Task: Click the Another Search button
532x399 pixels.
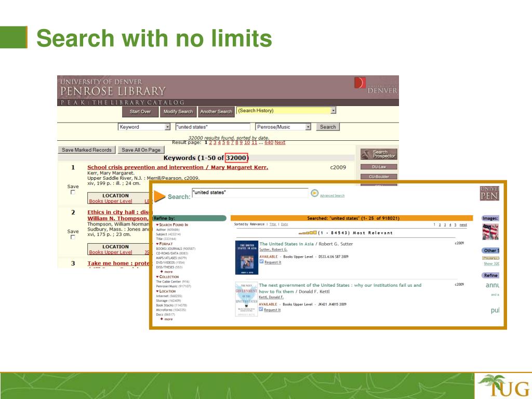Action: [x=216, y=112]
